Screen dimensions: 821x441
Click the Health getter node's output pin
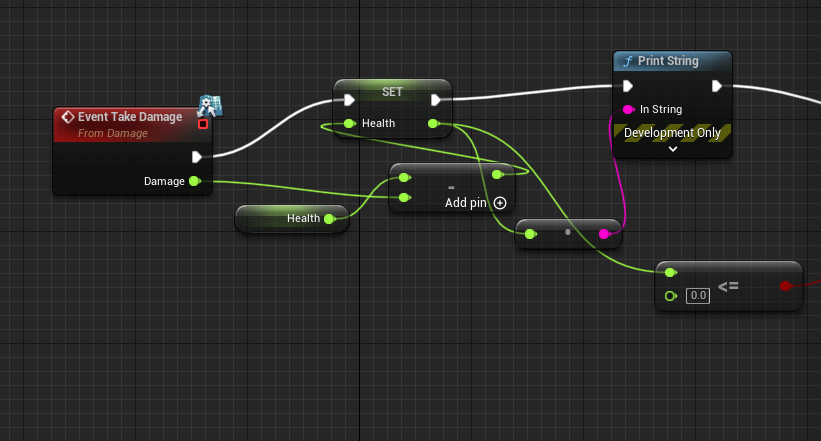[x=331, y=218]
